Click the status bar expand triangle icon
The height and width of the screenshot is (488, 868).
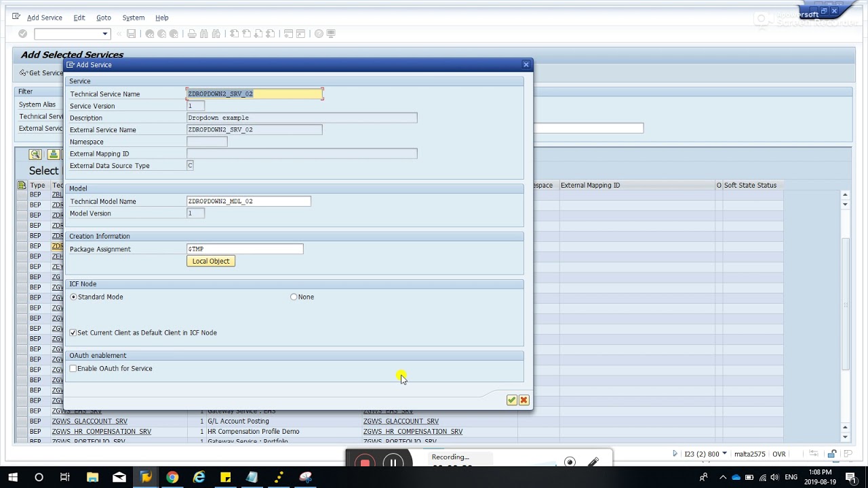tap(675, 453)
